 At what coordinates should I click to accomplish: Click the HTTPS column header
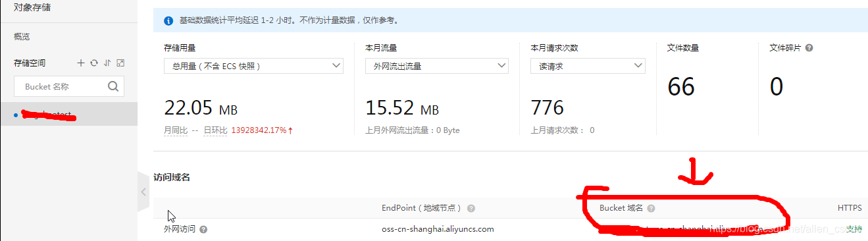850,208
